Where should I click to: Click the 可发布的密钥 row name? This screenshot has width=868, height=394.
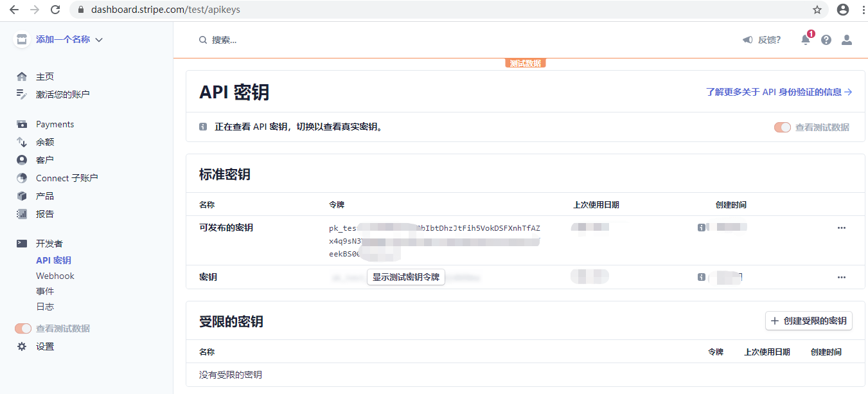pyautogui.click(x=226, y=228)
